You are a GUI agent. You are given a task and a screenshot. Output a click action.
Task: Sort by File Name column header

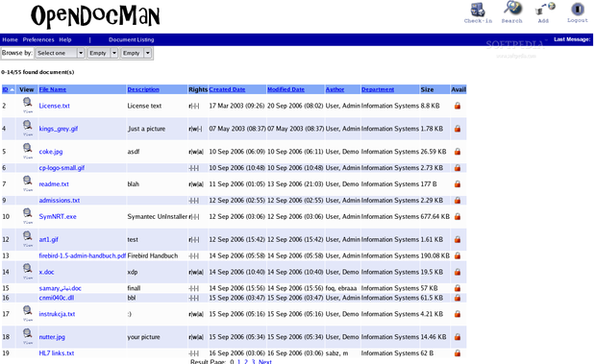[53, 89]
